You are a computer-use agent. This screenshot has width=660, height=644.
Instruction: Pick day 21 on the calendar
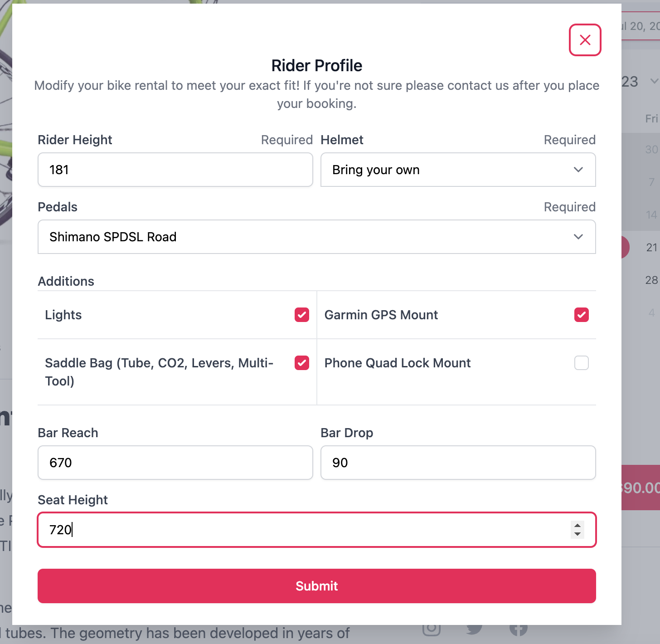click(x=651, y=248)
